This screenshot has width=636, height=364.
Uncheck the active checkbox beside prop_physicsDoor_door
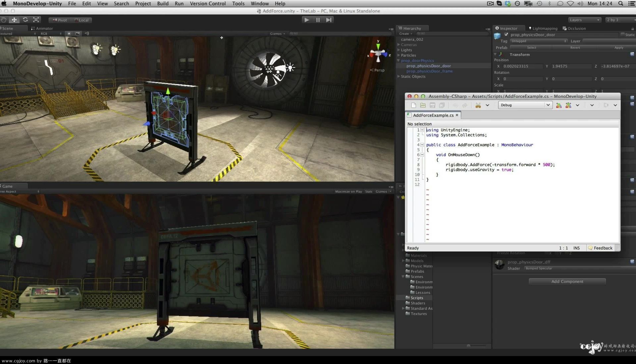[506, 34]
